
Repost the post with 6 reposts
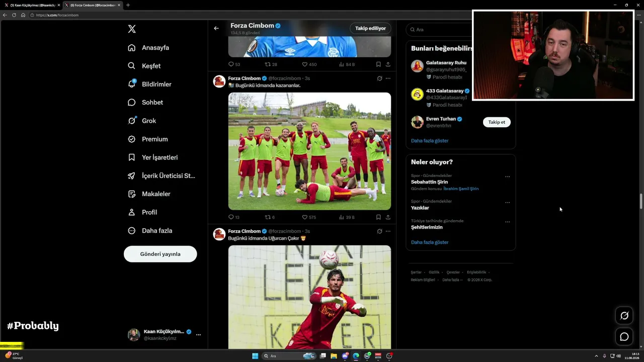(270, 217)
